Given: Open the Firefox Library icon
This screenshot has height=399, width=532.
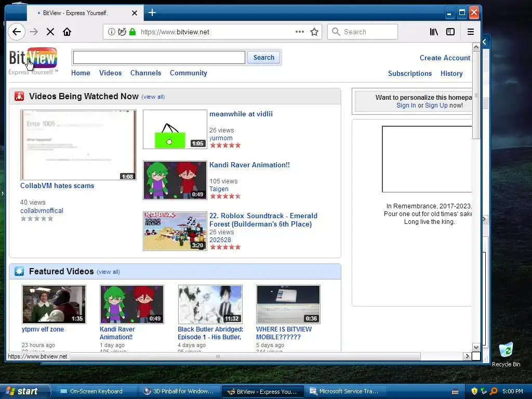Looking at the screenshot, I should [x=434, y=32].
